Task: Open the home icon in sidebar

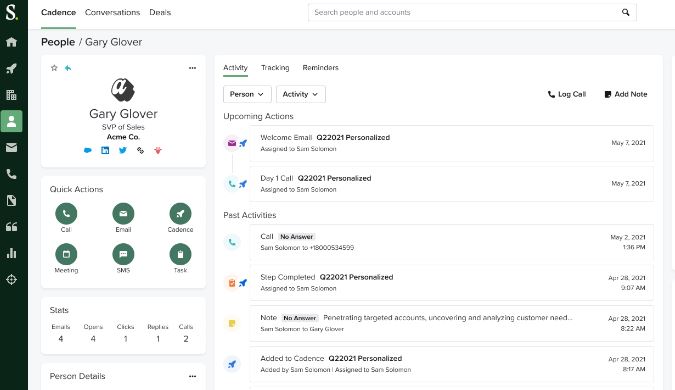Action: click(x=11, y=42)
